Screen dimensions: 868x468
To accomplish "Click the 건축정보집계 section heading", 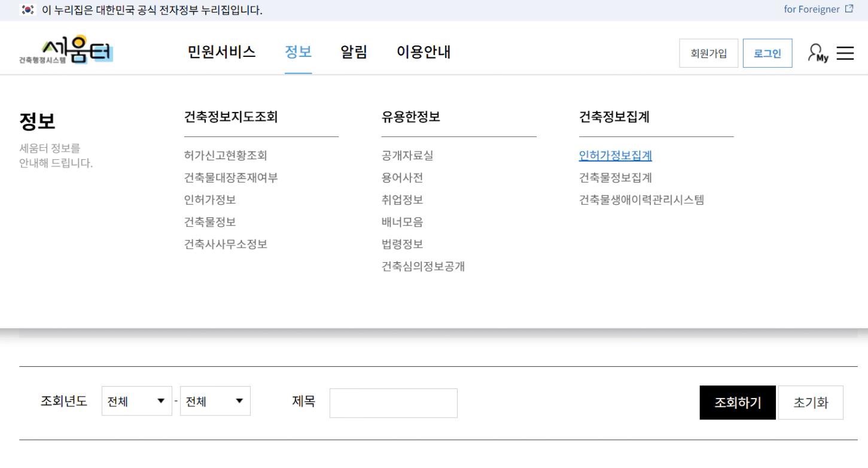I will tap(614, 117).
